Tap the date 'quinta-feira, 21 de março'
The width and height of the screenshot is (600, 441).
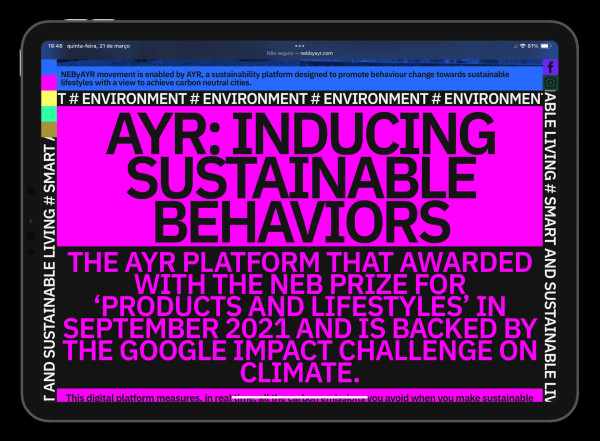(x=98, y=46)
